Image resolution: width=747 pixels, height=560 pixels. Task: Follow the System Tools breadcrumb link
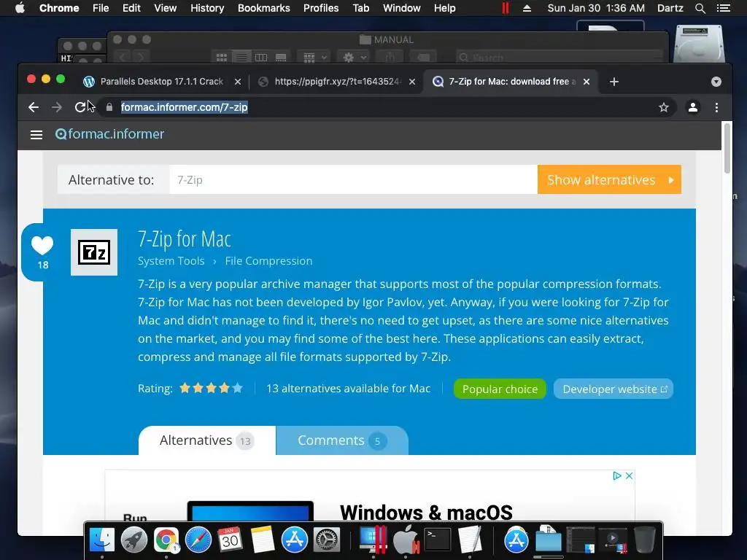[171, 261]
